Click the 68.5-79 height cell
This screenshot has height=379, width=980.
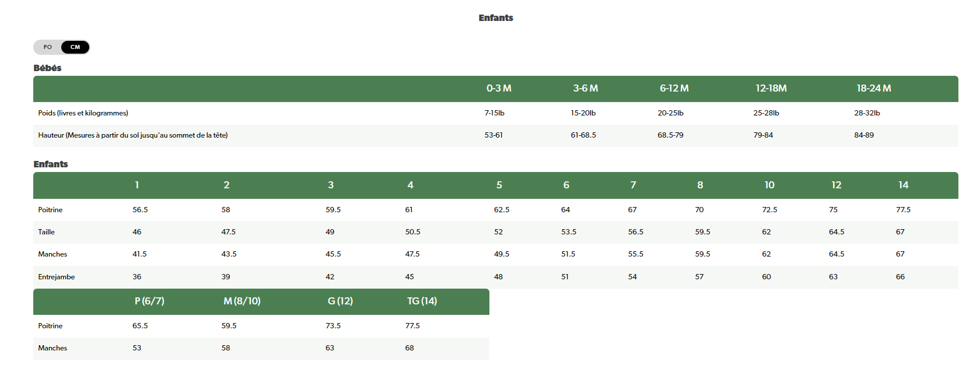point(670,135)
